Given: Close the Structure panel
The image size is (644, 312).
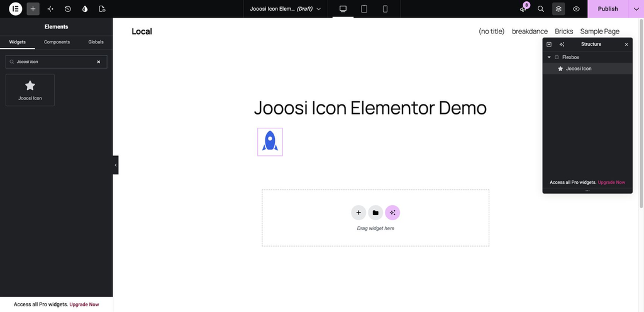Looking at the screenshot, I should (626, 44).
